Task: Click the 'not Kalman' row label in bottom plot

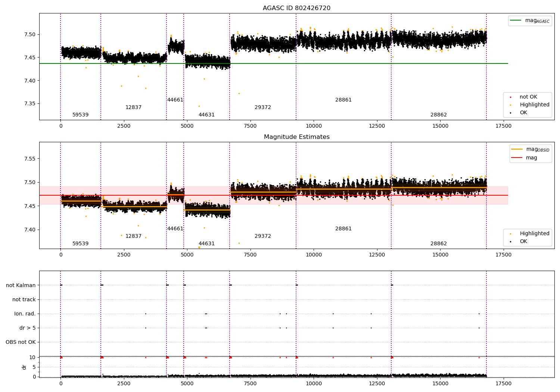Action: click(21, 286)
